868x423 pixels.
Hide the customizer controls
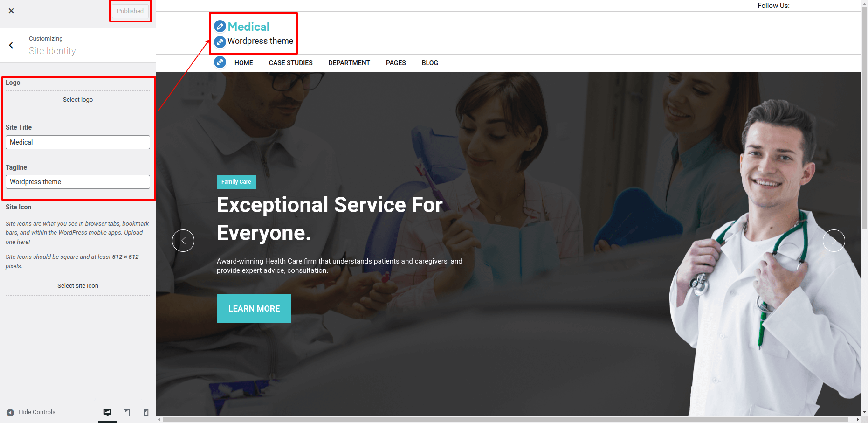pos(31,412)
